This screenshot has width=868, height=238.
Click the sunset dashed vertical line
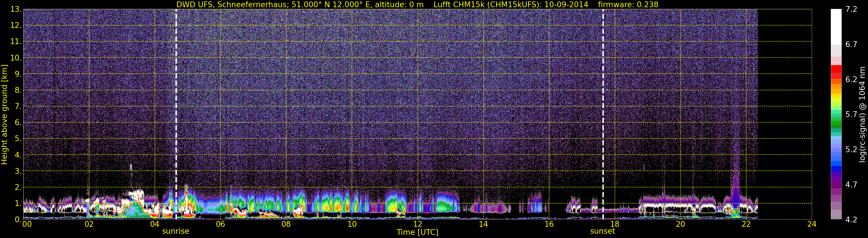pos(603,114)
